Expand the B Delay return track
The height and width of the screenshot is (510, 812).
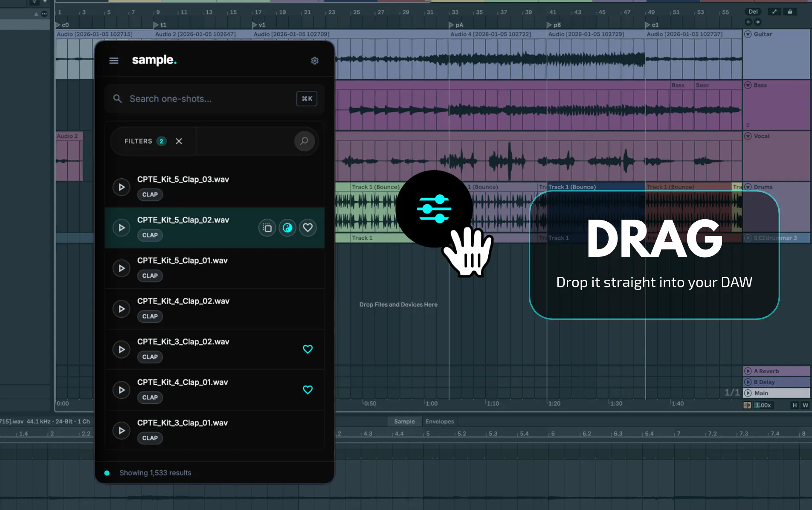pyautogui.click(x=748, y=382)
